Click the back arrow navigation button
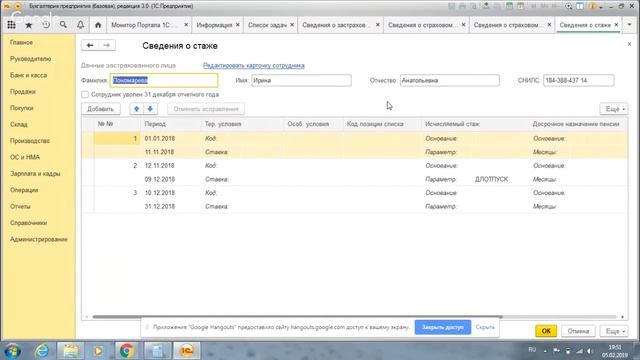 [x=90, y=45]
